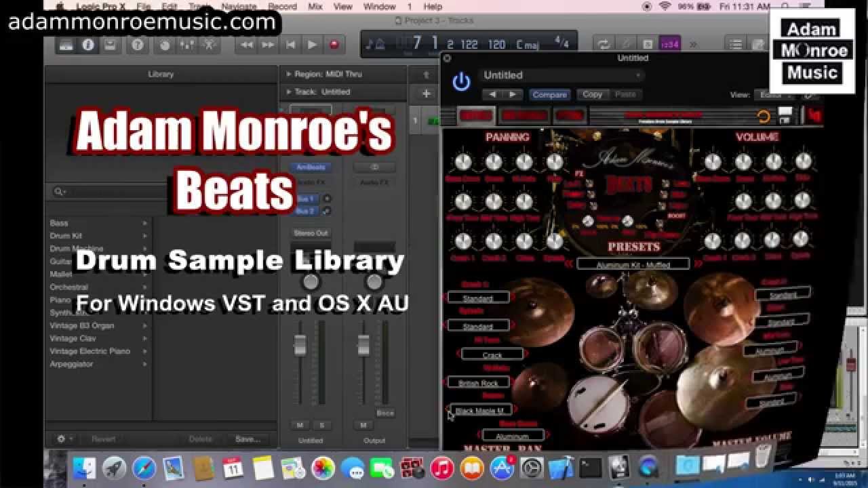The image size is (868, 488).
Task: Adjust the Crash 1 panning knob
Action: point(462,241)
